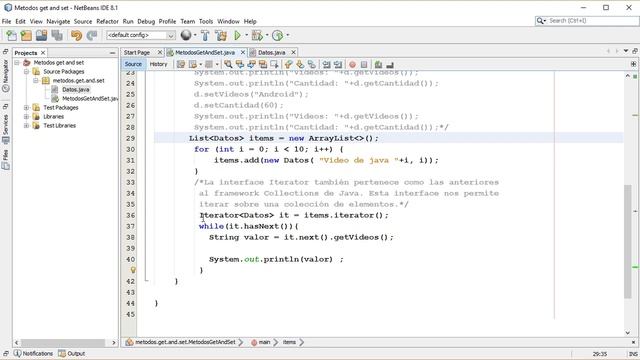Start Macro Recording red circle icon

(352, 64)
